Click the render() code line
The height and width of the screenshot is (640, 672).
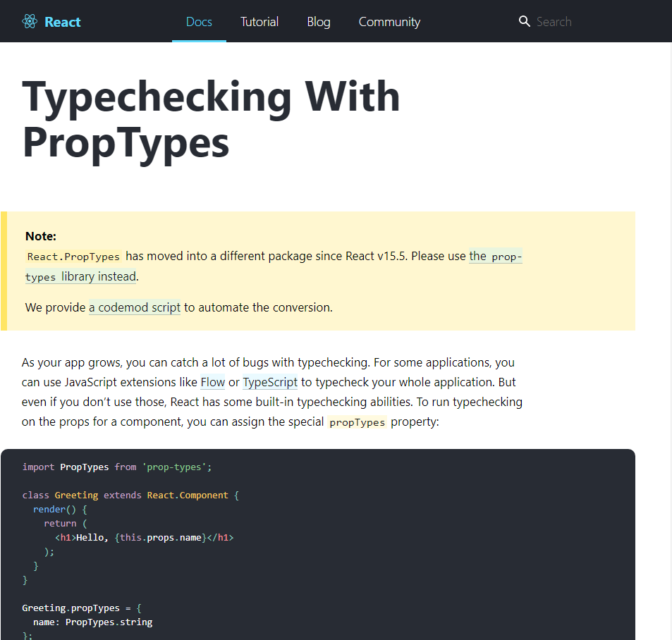click(60, 510)
